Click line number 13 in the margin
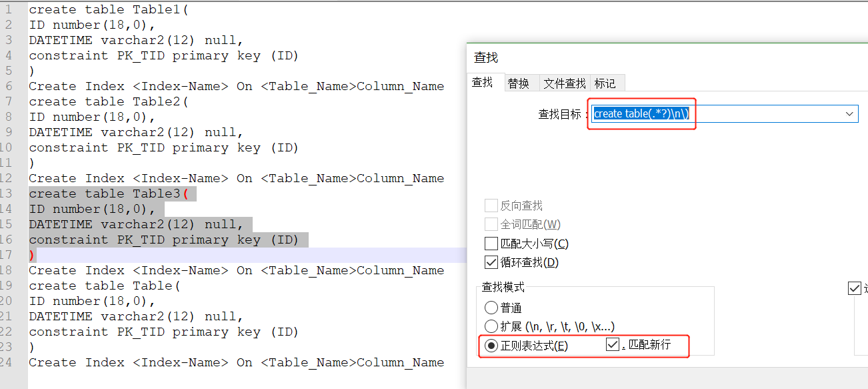This screenshot has width=868, height=389. (7, 193)
